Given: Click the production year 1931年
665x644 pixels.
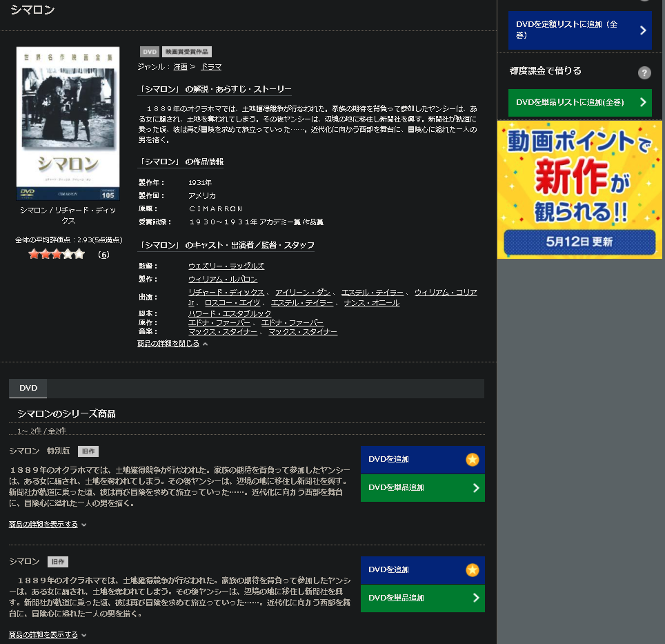Looking at the screenshot, I should [200, 183].
